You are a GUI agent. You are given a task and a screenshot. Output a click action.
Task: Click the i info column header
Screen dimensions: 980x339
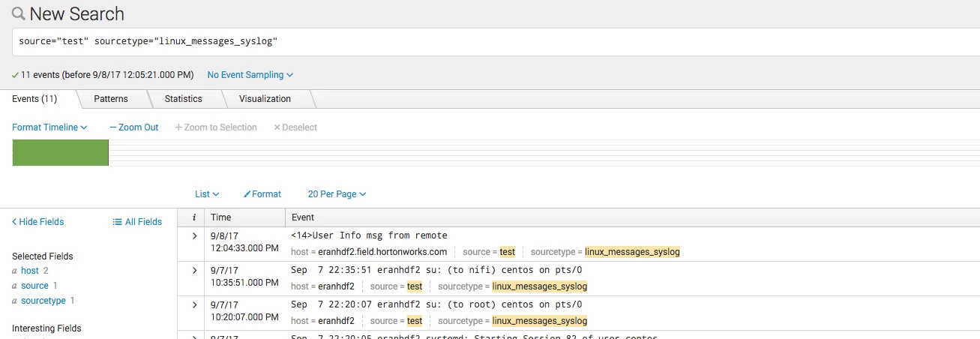[x=194, y=217]
